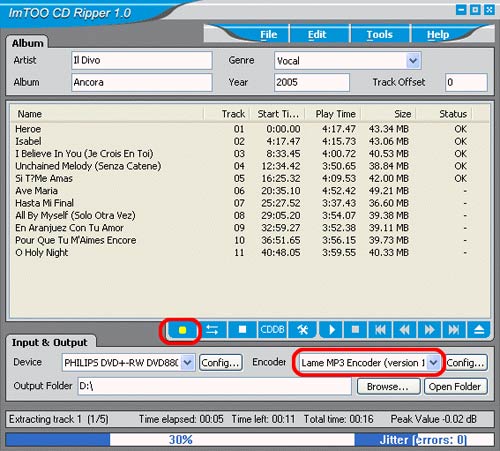Select the track 'Ave Maria'

click(x=36, y=191)
